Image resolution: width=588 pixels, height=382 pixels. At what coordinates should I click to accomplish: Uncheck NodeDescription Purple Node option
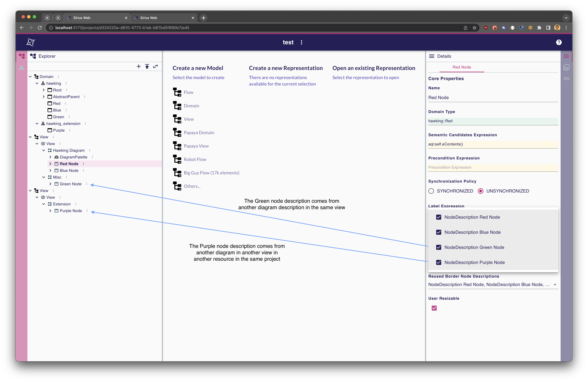tap(439, 262)
